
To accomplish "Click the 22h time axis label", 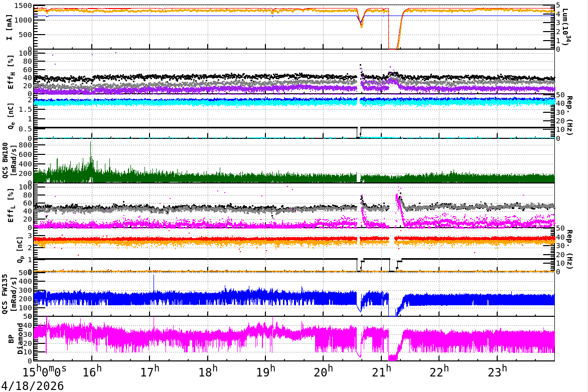I will (439, 371).
